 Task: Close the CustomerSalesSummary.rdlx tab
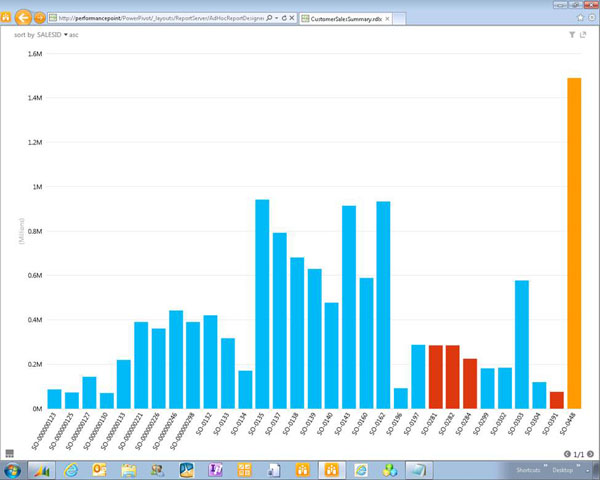[x=387, y=19]
